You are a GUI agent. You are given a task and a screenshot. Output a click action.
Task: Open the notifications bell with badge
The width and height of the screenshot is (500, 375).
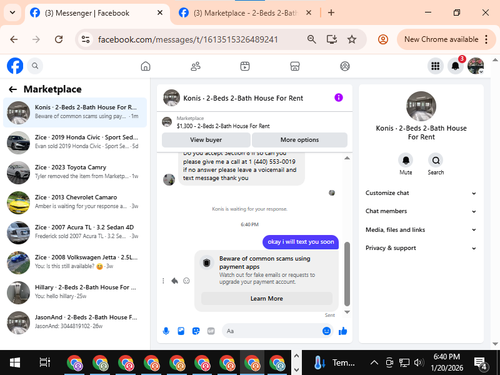tap(456, 66)
